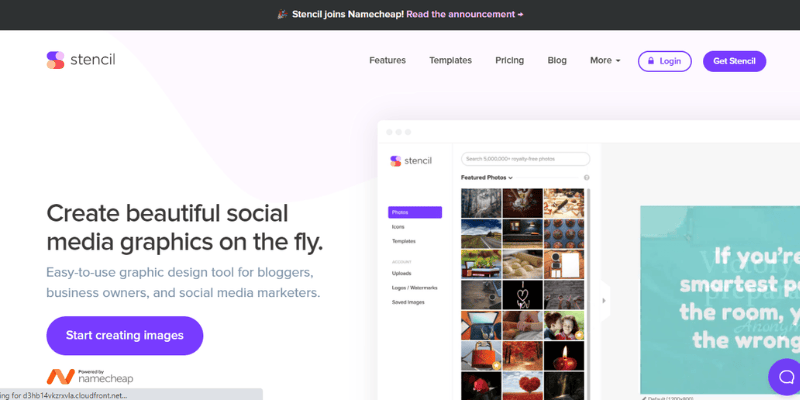Click the Namecheap logo
This screenshot has width=800, height=400.
(90, 377)
